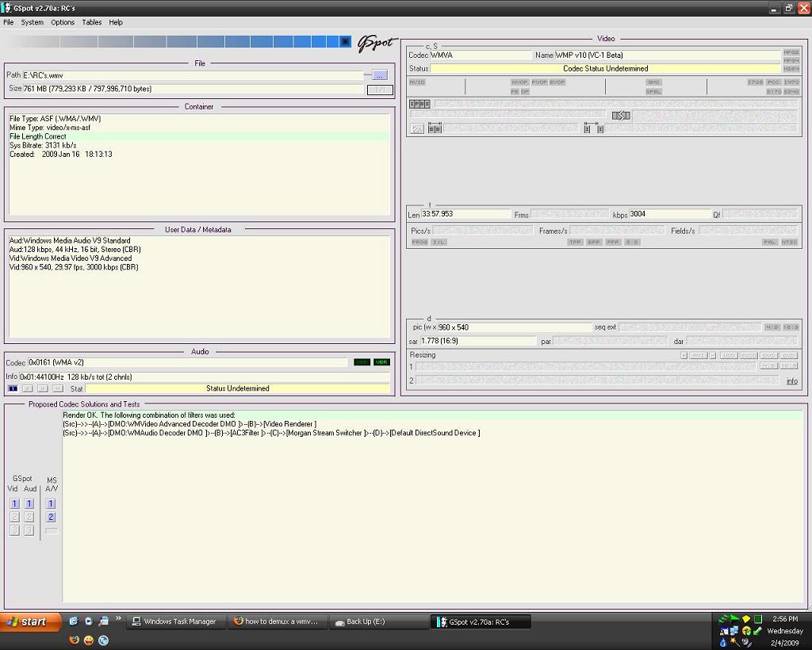
Task: Open the System menu
Action: [x=32, y=22]
